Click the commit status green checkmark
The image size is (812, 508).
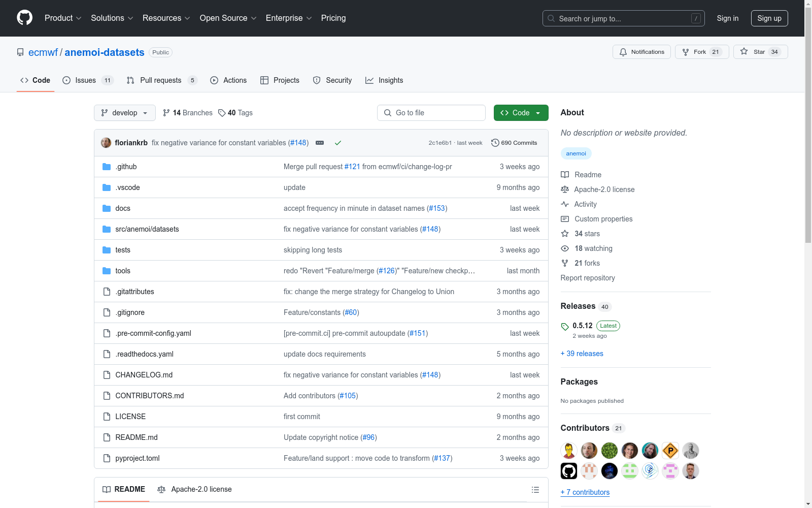coord(338,143)
